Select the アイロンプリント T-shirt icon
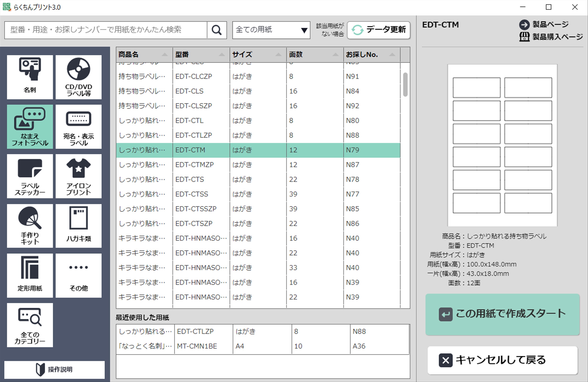 (79, 176)
